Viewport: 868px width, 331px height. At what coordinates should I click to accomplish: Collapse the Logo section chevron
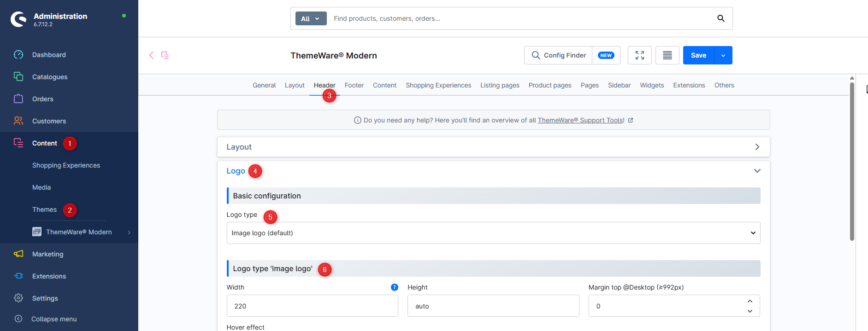coord(757,171)
